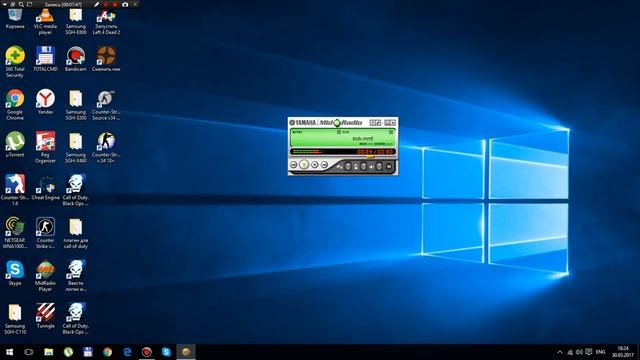Jump to previous track in MidRadio

click(293, 164)
